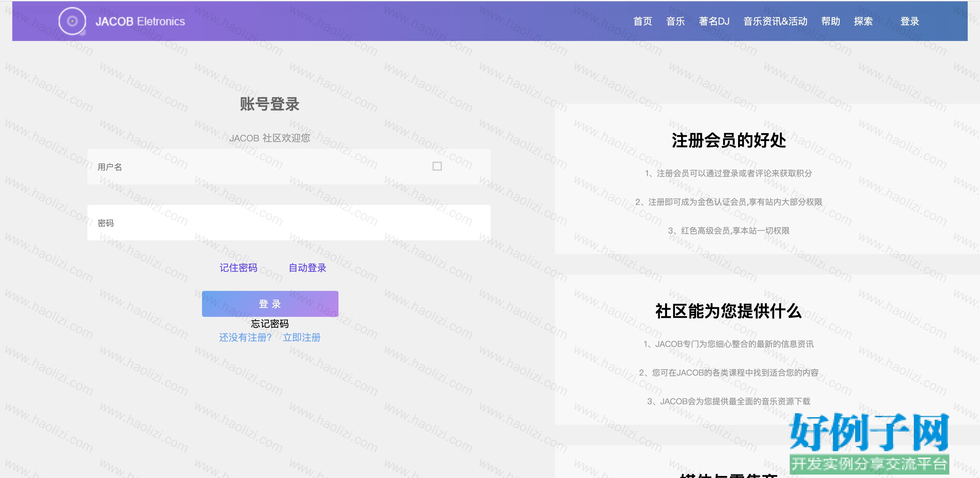Toggle 记住密码 option
This screenshot has width=980, height=478.
pos(238,268)
